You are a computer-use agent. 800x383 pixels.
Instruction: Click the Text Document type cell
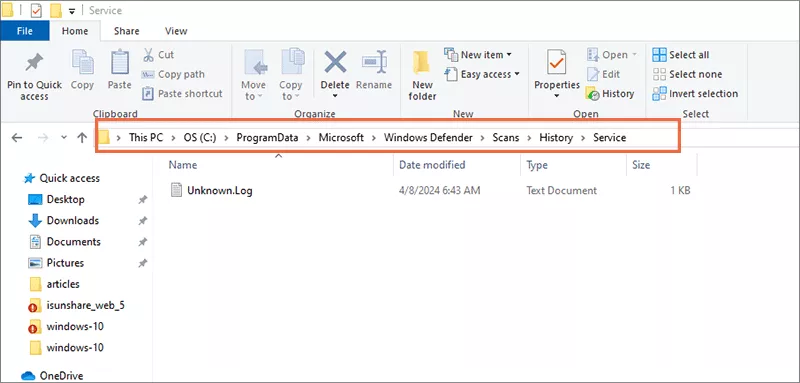pos(561,191)
